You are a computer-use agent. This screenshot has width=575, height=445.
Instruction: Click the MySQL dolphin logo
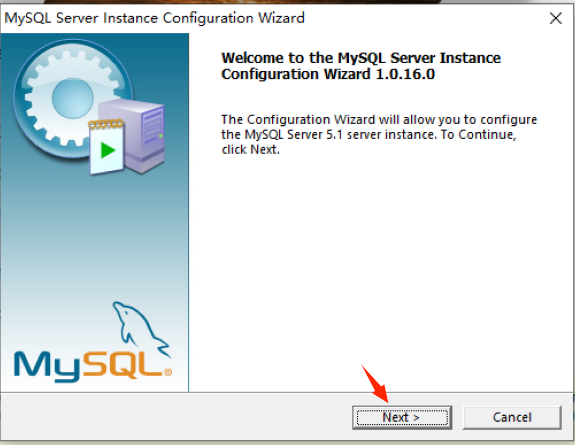(140, 328)
